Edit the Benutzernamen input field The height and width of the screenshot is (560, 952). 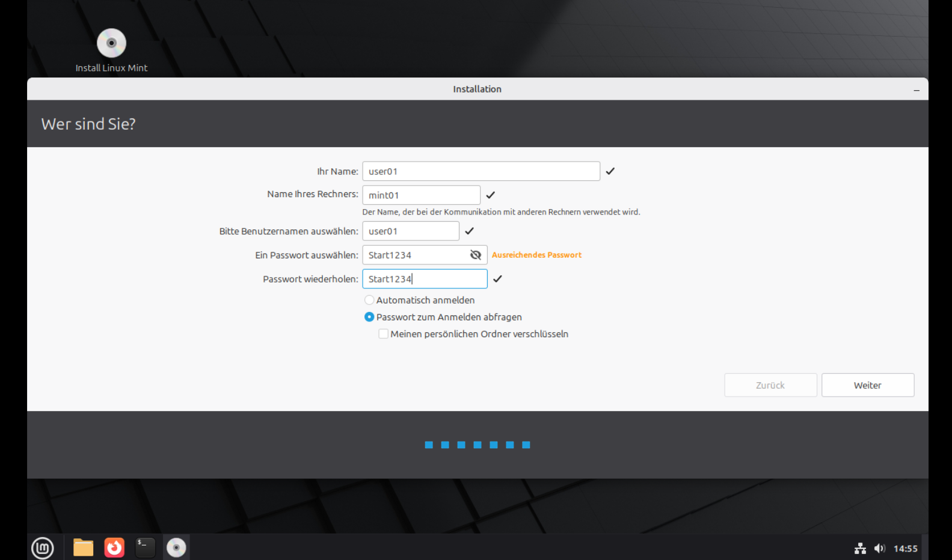[x=410, y=231]
